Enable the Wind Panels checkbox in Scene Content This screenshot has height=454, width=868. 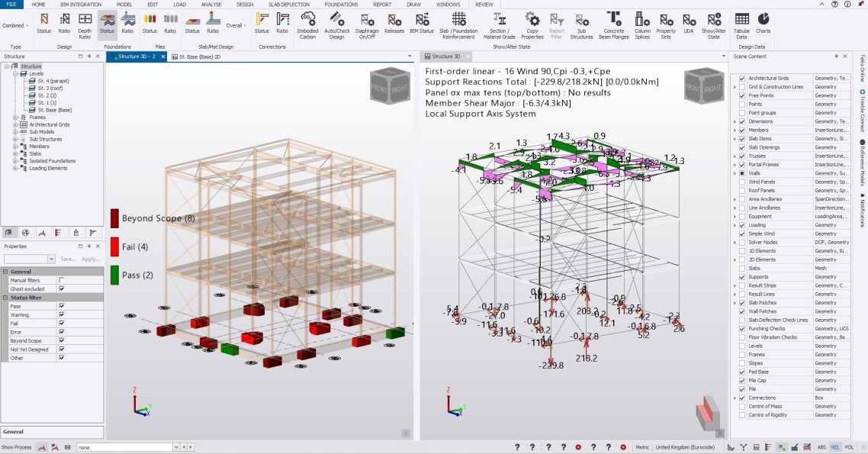click(740, 182)
